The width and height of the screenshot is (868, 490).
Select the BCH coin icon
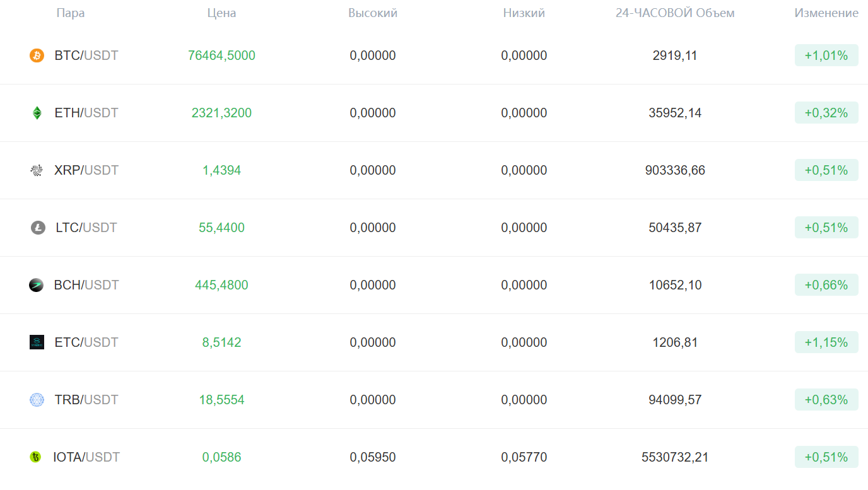37,285
